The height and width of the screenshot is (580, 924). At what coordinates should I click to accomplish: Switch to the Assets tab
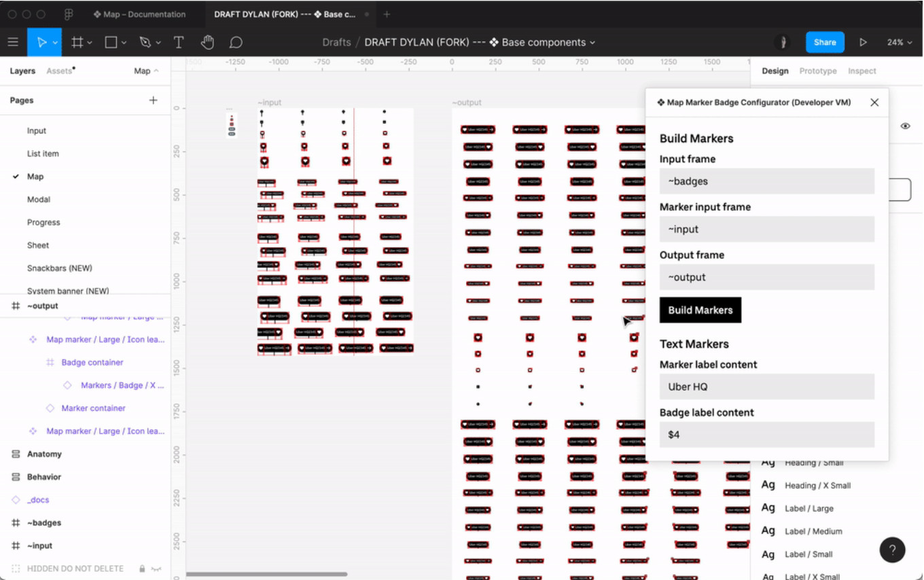(x=59, y=71)
